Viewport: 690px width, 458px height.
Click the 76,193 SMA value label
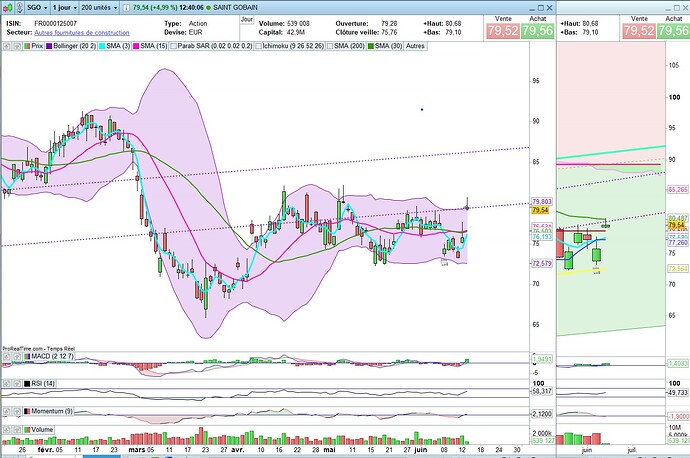pos(542,237)
